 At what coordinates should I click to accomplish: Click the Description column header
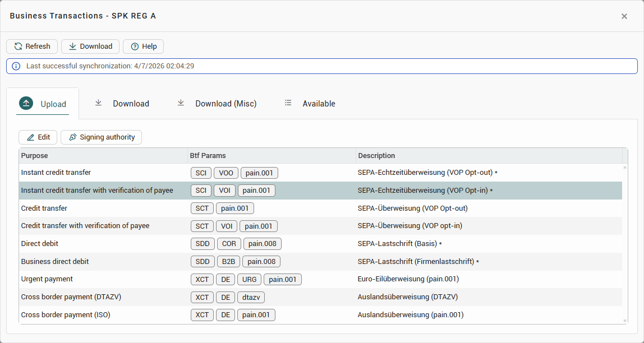click(376, 155)
